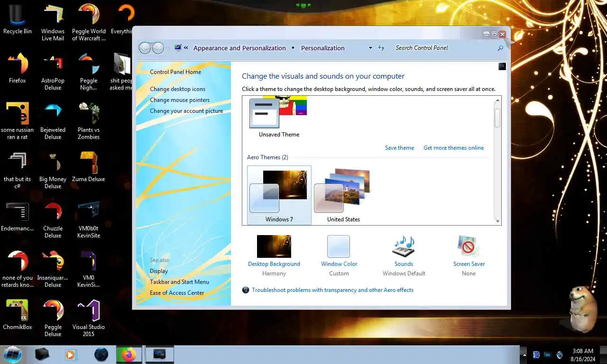
Task: Troubleshoot problems with transparency and Aero
Action: pos(332,290)
